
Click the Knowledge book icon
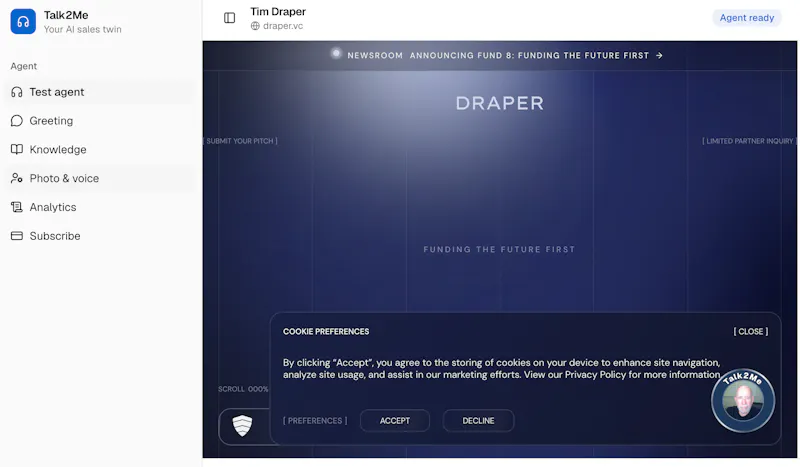pyautogui.click(x=17, y=150)
